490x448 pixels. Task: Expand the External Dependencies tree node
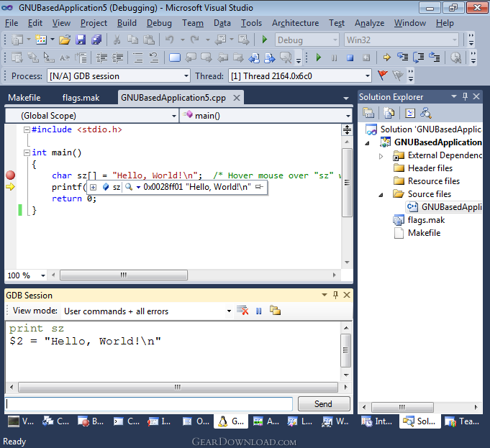pyautogui.click(x=381, y=155)
